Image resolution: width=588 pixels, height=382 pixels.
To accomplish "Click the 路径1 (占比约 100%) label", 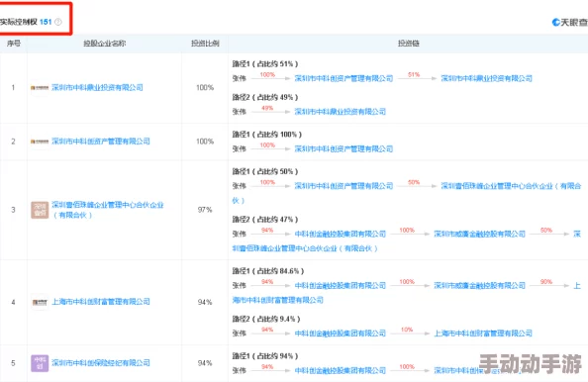I will pyautogui.click(x=267, y=135).
